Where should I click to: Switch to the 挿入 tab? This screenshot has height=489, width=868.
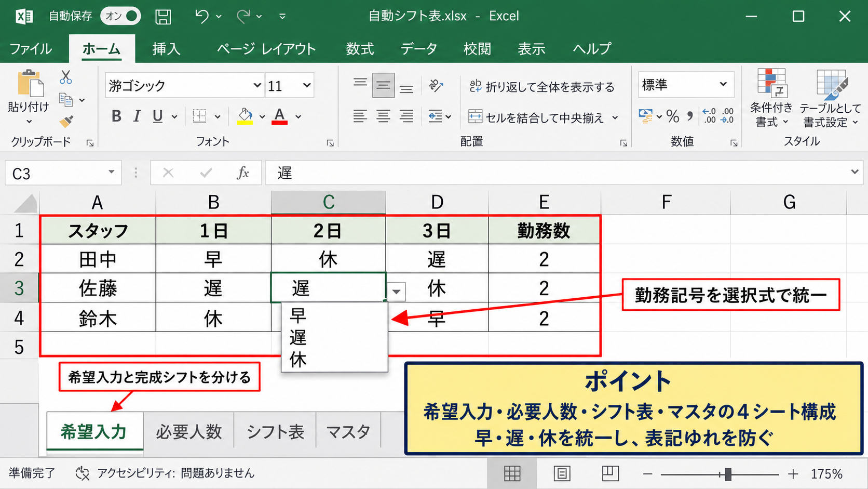166,49
